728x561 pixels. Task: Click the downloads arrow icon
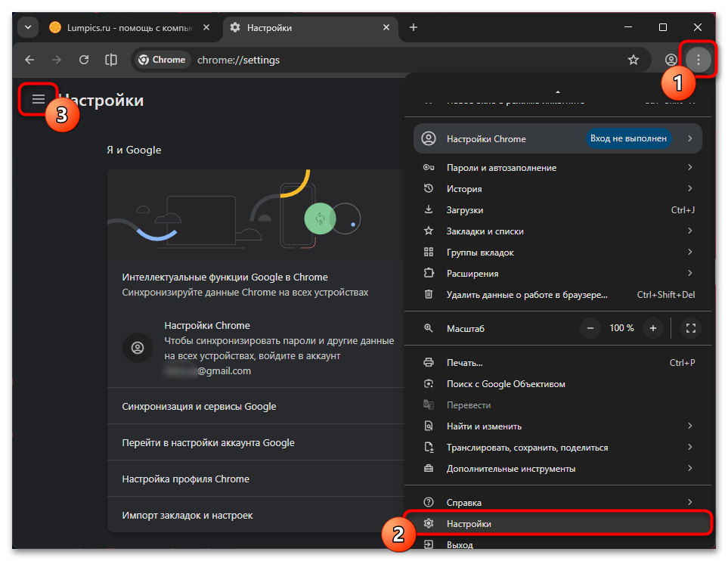[429, 209]
